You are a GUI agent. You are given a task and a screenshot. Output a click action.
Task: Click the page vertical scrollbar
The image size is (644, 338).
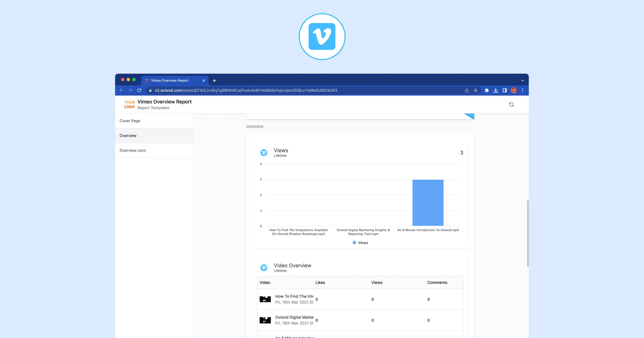(528, 233)
